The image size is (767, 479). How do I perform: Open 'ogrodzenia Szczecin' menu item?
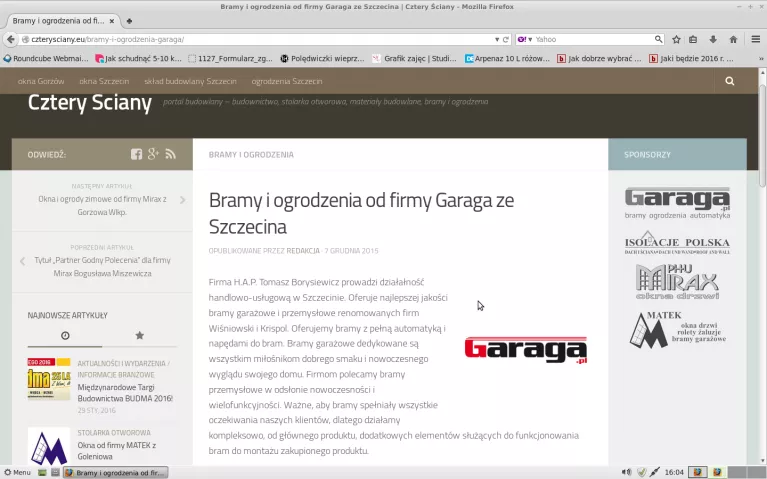pyautogui.click(x=287, y=81)
